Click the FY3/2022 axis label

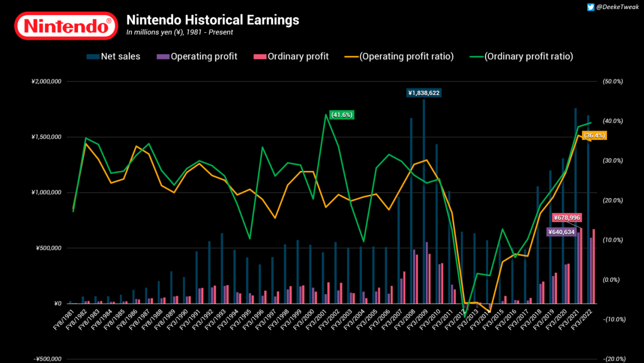pos(582,320)
